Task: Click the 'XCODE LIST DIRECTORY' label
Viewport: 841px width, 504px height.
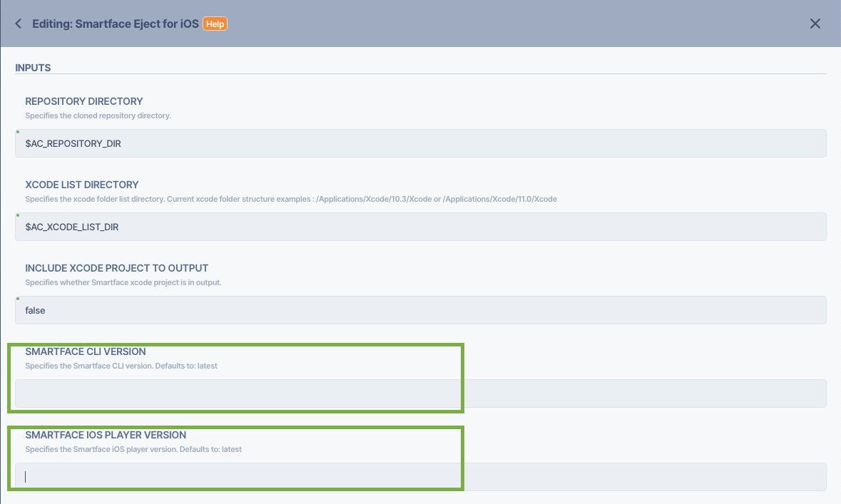Action: click(x=82, y=185)
